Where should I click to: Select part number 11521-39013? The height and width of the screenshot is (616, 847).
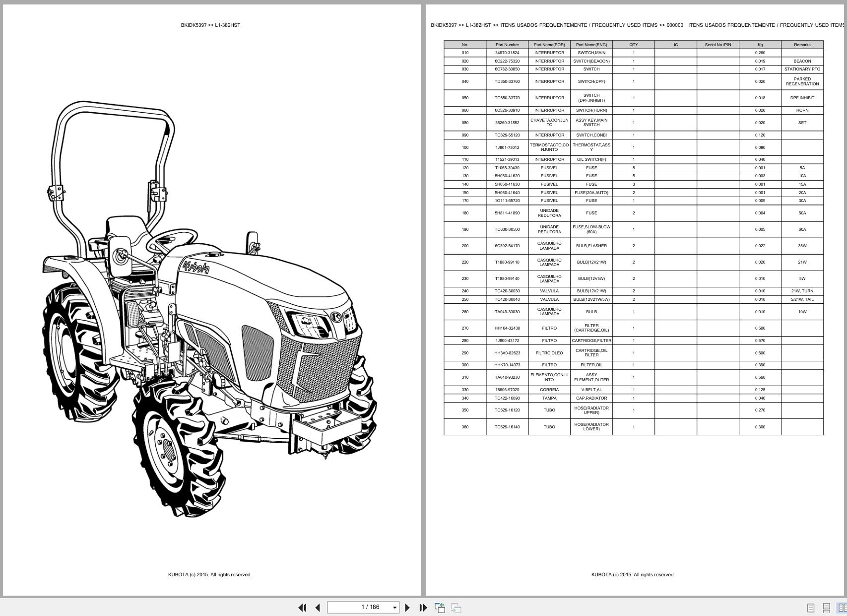pyautogui.click(x=507, y=159)
